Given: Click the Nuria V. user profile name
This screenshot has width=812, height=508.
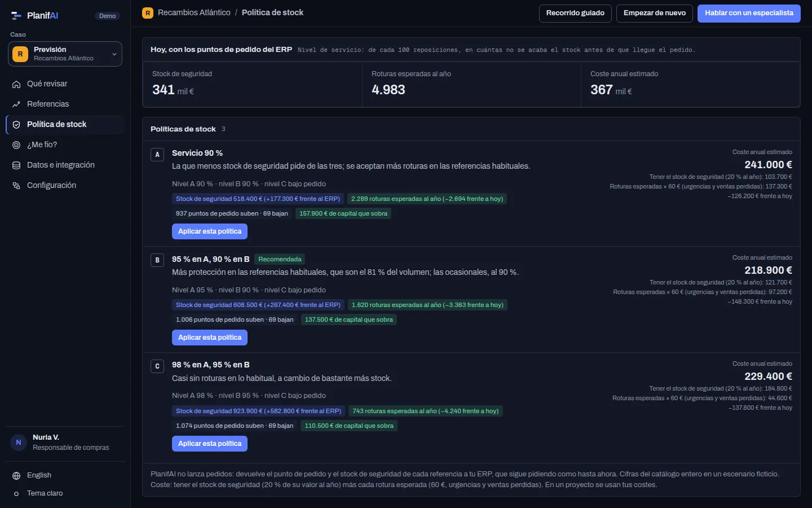Looking at the screenshot, I should (x=46, y=437).
